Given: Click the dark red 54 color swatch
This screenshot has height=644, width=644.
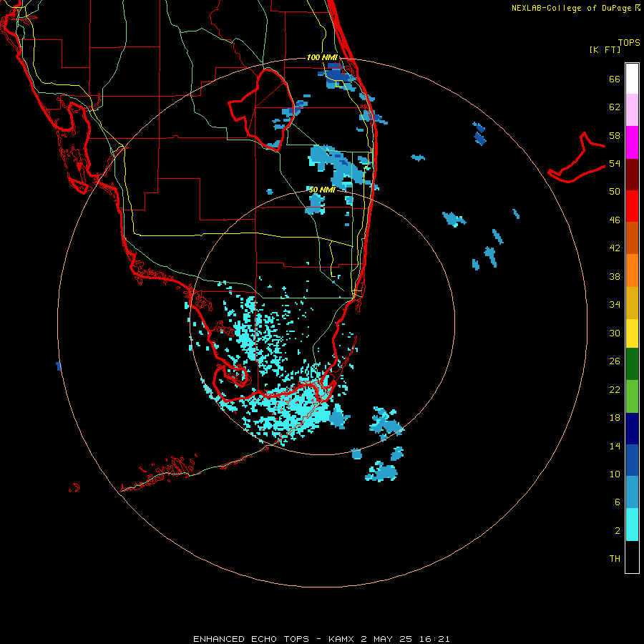Looking at the screenshot, I should click(x=632, y=174).
